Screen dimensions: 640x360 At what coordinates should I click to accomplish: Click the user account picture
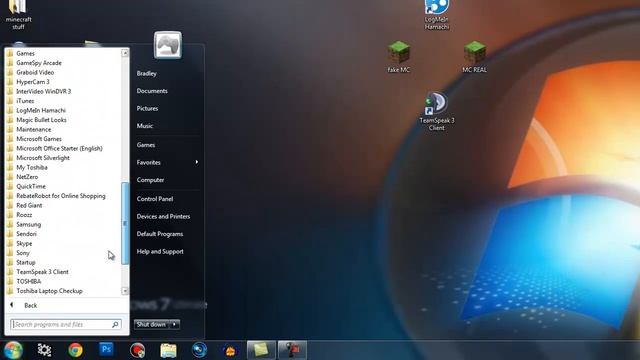tap(168, 45)
